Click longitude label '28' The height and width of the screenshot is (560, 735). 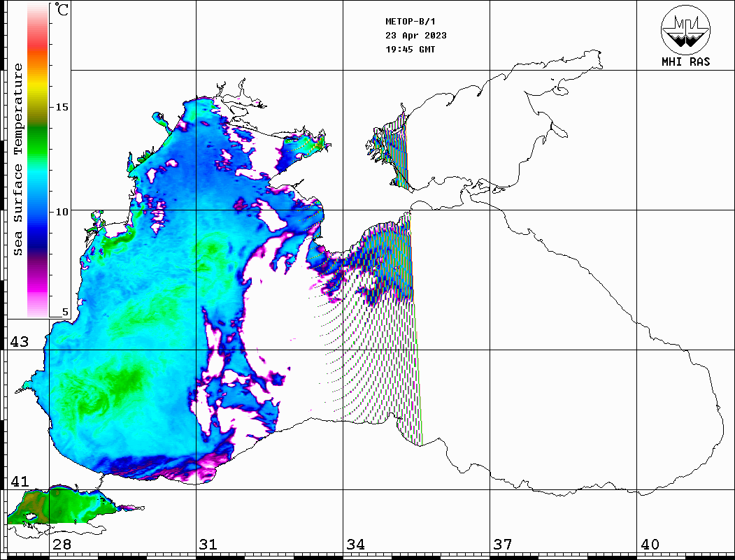click(62, 545)
